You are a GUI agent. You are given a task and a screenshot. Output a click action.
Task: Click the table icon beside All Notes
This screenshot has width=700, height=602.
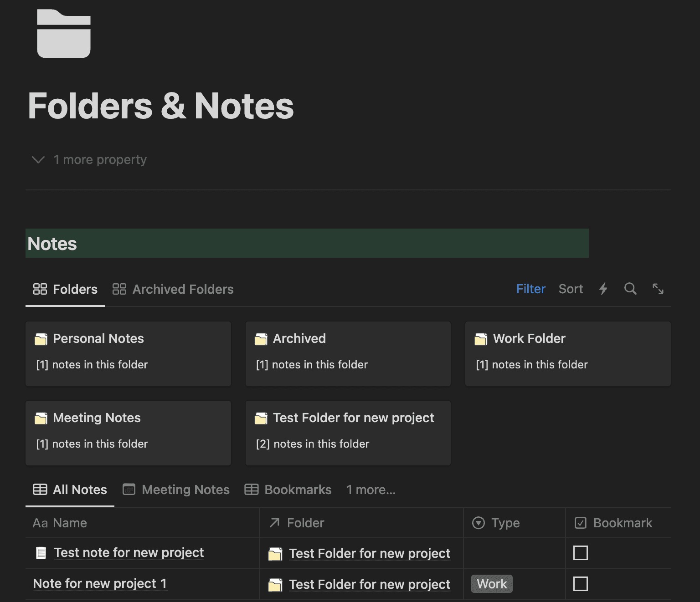point(40,490)
